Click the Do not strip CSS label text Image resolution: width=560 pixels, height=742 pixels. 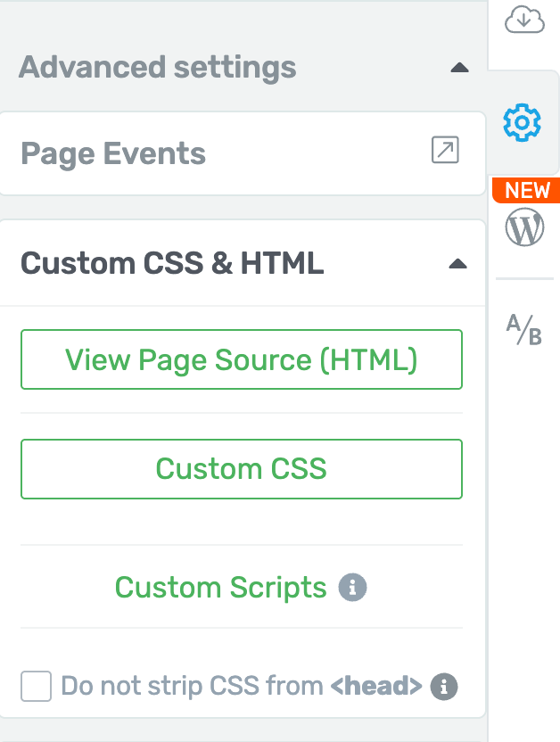[x=242, y=686]
